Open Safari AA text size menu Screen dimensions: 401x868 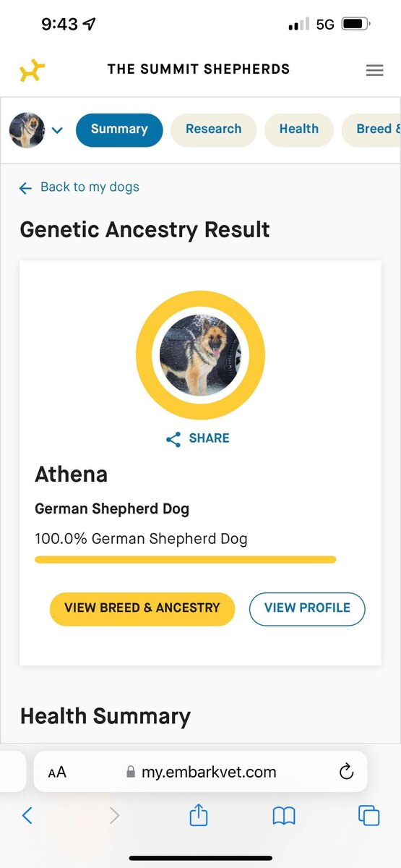[57, 772]
